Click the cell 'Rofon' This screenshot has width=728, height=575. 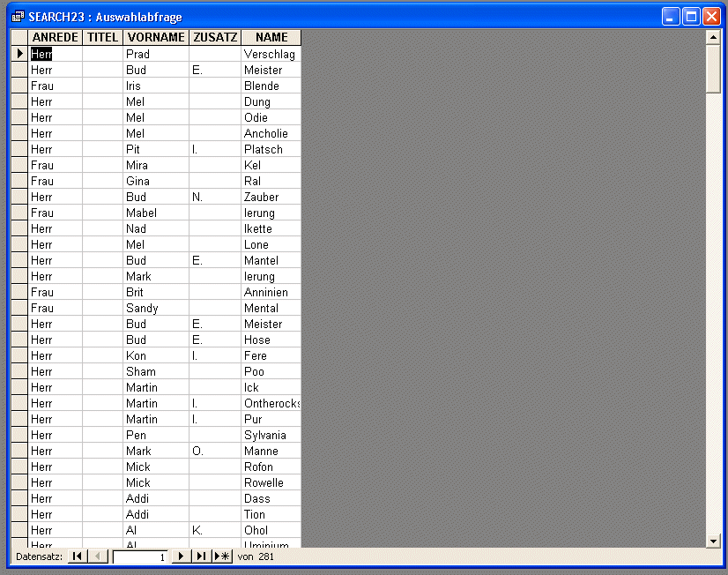click(x=271, y=467)
